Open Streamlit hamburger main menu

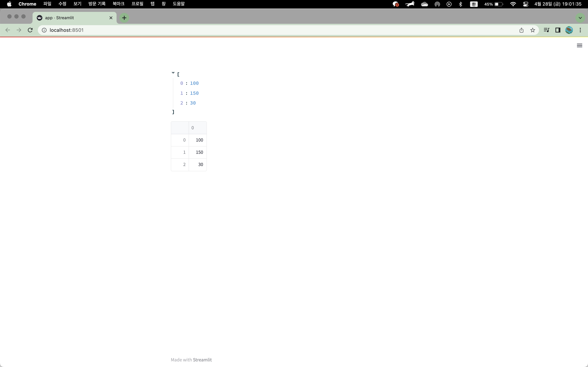(x=579, y=45)
